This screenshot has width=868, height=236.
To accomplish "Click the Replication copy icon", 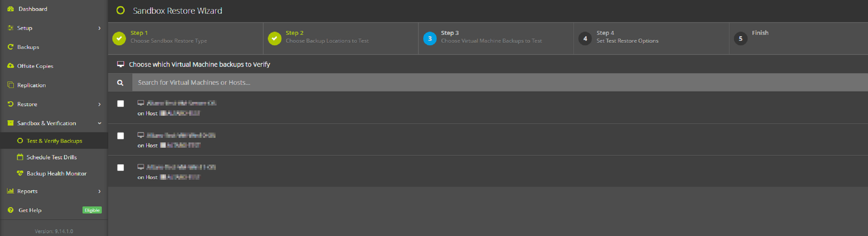I will pyautogui.click(x=11, y=85).
